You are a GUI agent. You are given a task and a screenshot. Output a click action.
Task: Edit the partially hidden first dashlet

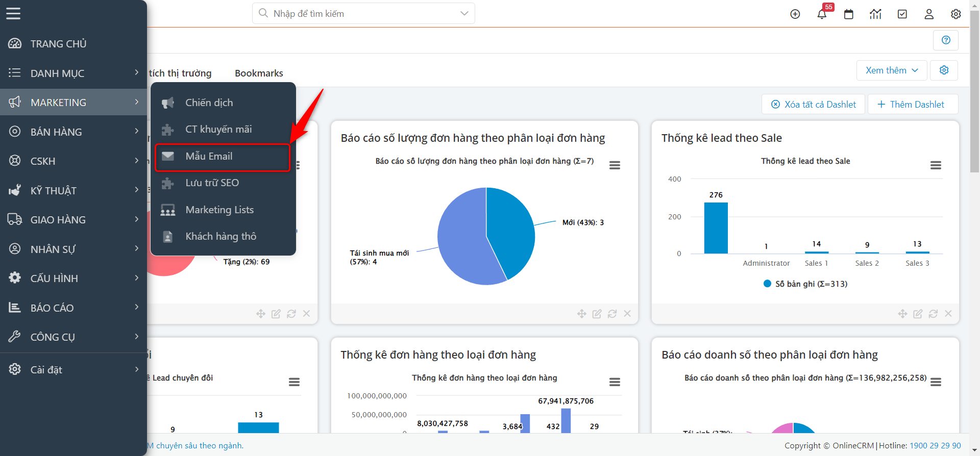coord(276,314)
